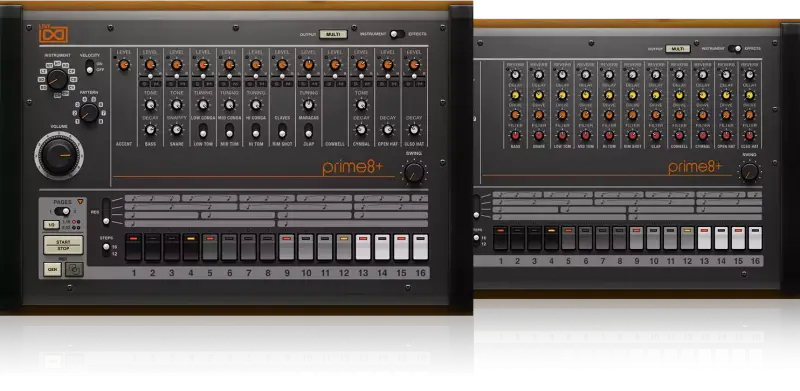This screenshot has height=391, width=800.
Task: Click the 1/2 button under Pages
Action: click(51, 225)
